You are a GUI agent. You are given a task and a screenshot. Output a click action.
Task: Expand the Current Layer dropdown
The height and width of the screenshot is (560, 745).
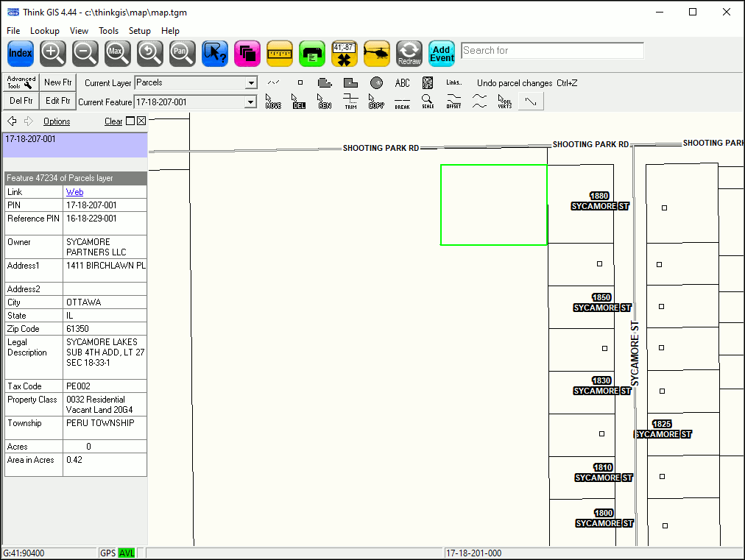[x=251, y=83]
